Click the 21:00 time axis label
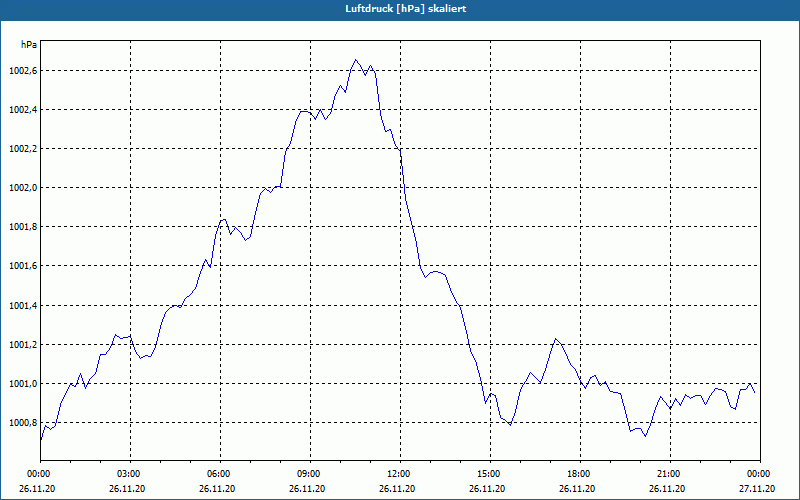Viewport: 800px width, 500px height. [x=670, y=474]
